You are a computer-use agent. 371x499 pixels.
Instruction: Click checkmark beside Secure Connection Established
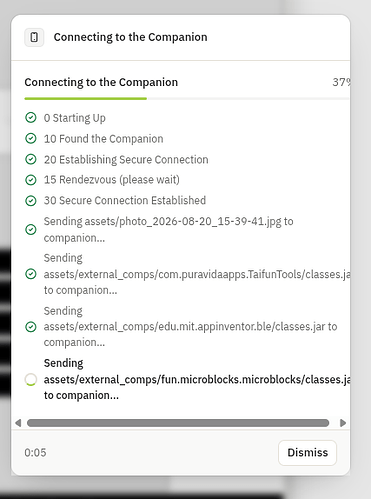click(31, 201)
